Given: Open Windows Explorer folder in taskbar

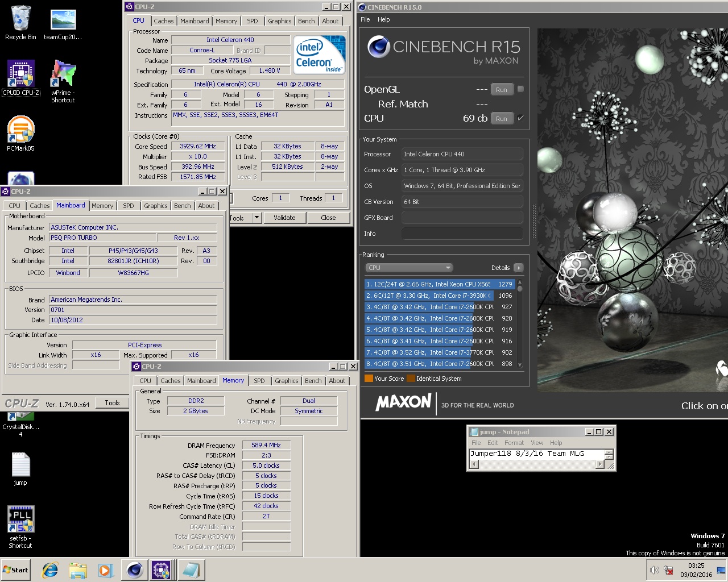Looking at the screenshot, I should point(77,570).
